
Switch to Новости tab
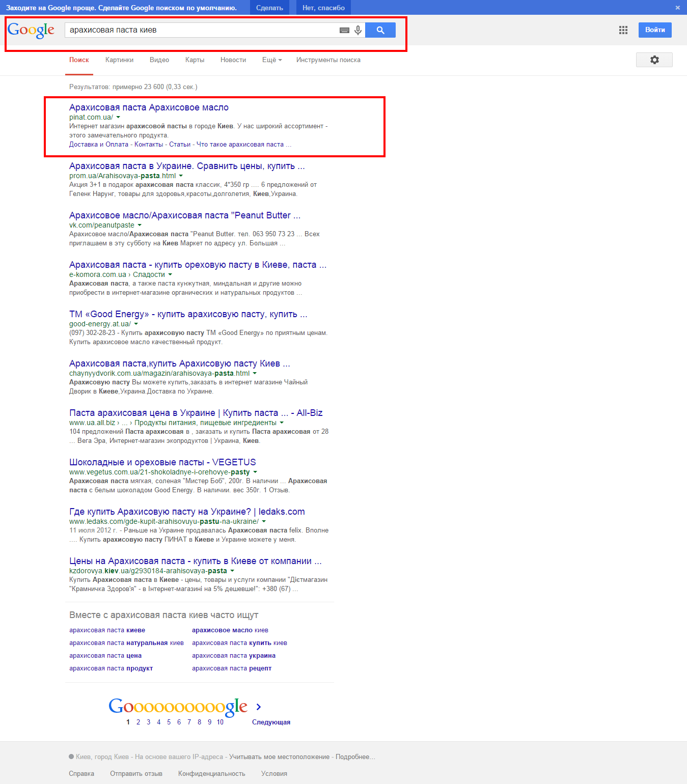tap(233, 60)
